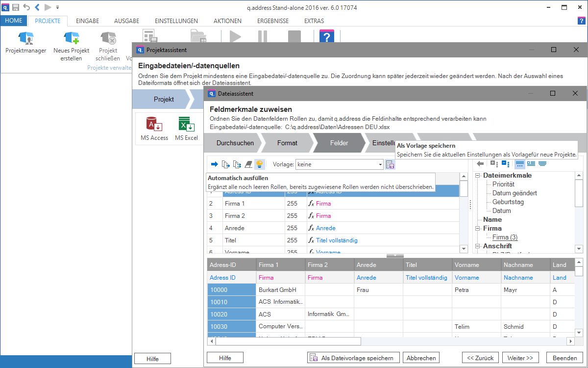Click the horizontal scrollbar of the preview table
This screenshot has width=588, height=368.
pos(289,341)
